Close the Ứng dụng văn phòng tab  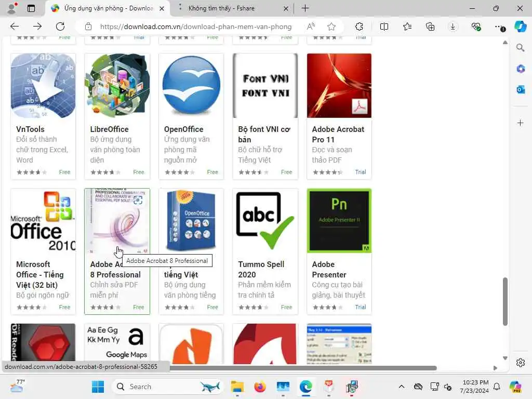pyautogui.click(x=162, y=8)
